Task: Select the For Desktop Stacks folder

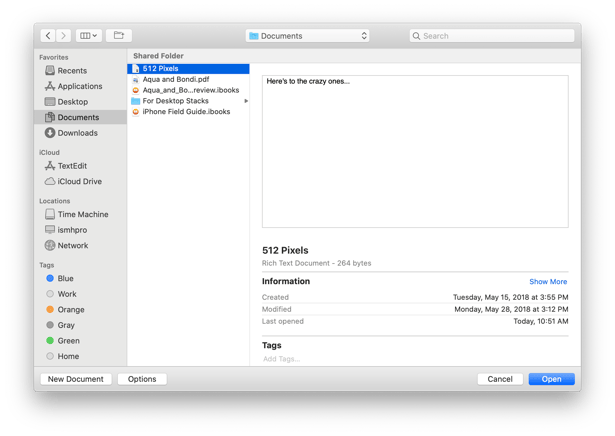Action: pyautogui.click(x=188, y=101)
